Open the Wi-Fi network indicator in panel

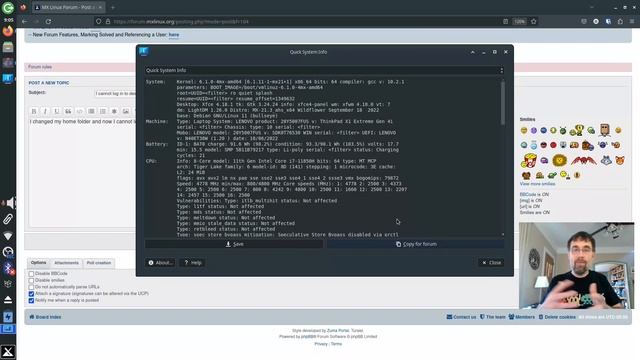pyautogui.click(x=8, y=236)
